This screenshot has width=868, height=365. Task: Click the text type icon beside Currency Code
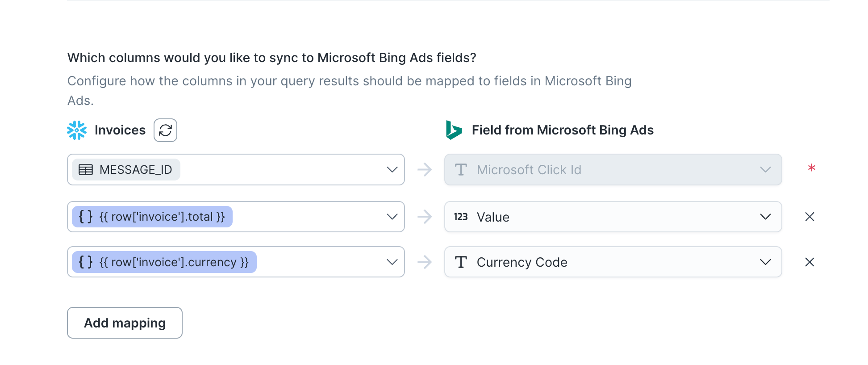point(461,262)
